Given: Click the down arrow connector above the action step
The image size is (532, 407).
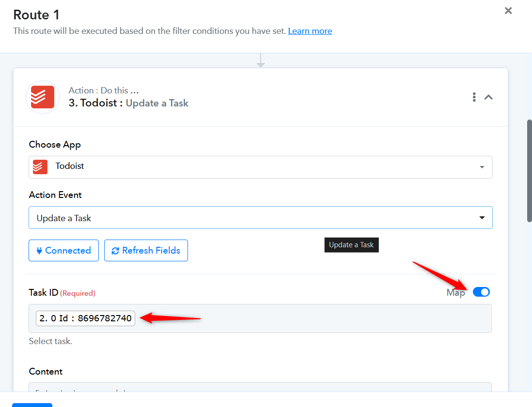Looking at the screenshot, I should (x=261, y=60).
